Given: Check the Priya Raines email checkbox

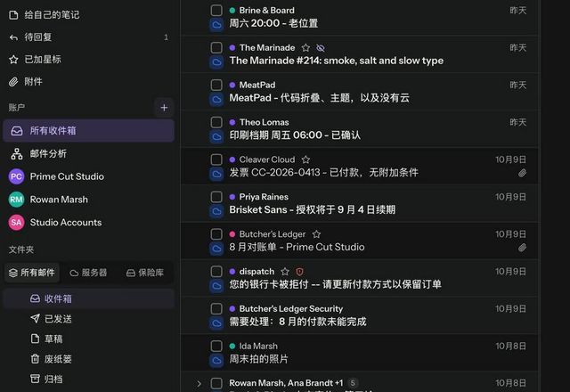Looking at the screenshot, I should pos(216,197).
